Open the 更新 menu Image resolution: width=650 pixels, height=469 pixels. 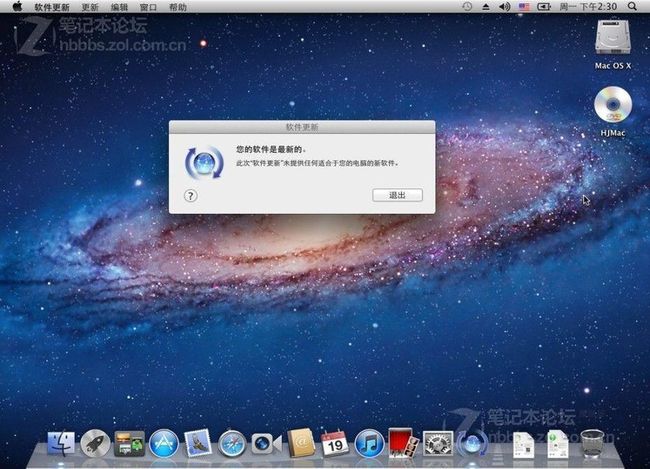[90, 7]
